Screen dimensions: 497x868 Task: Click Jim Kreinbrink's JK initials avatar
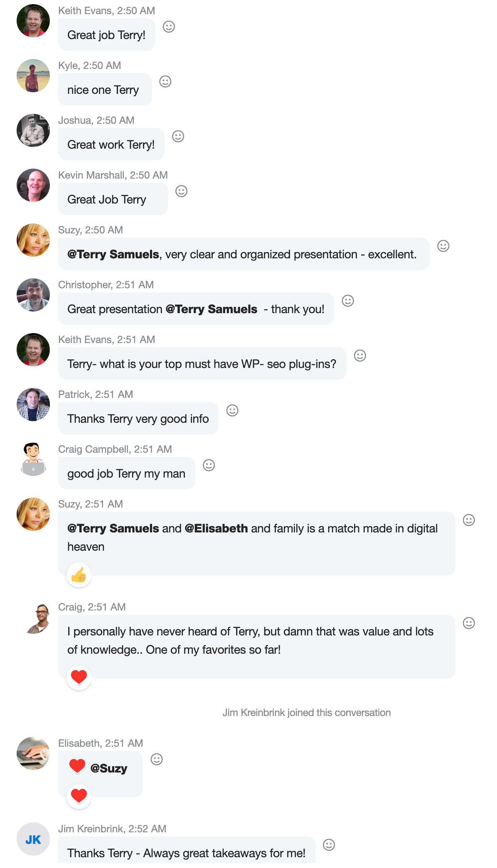click(x=33, y=839)
